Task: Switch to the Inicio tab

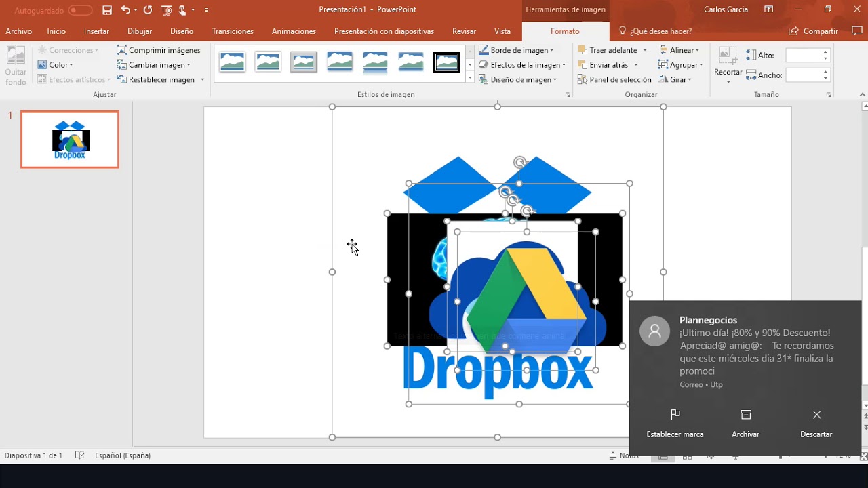Action: (56, 31)
